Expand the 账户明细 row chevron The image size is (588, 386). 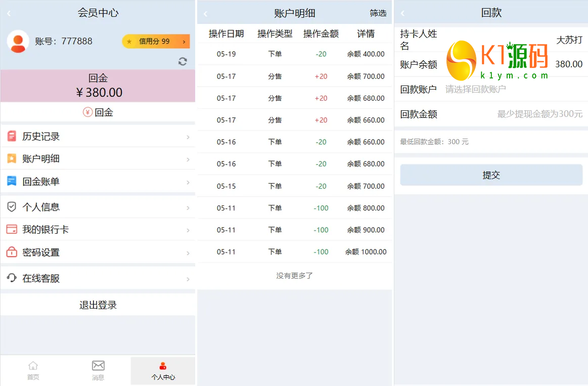tap(188, 160)
